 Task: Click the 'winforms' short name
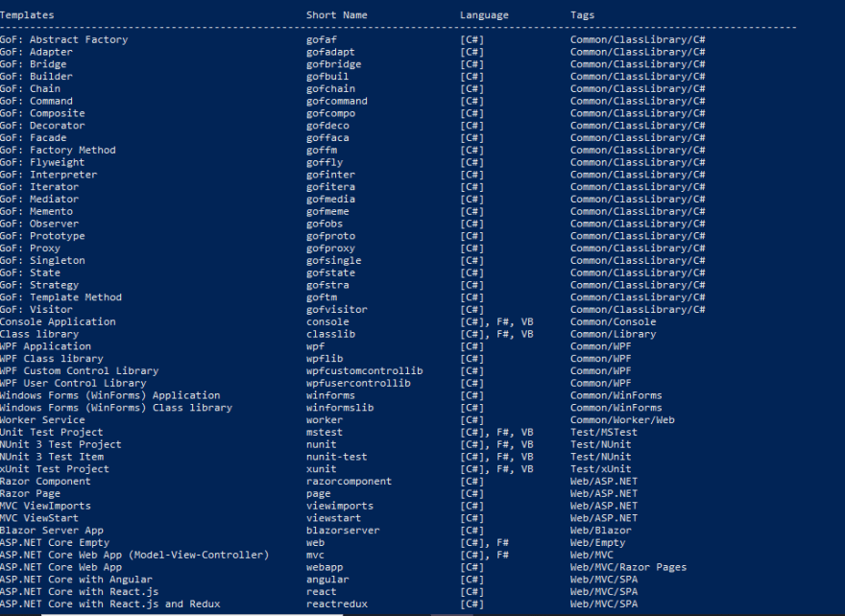tap(331, 395)
